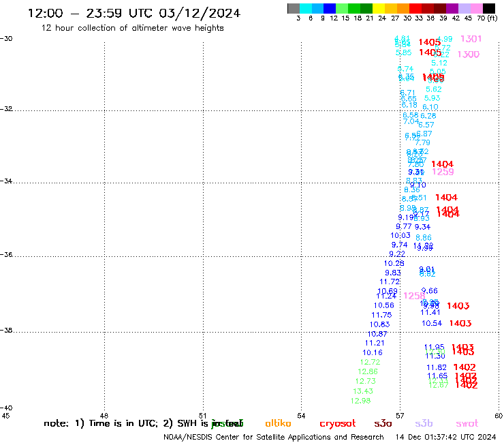
Task: Click the wave height value '12.98'
Action: point(361,401)
